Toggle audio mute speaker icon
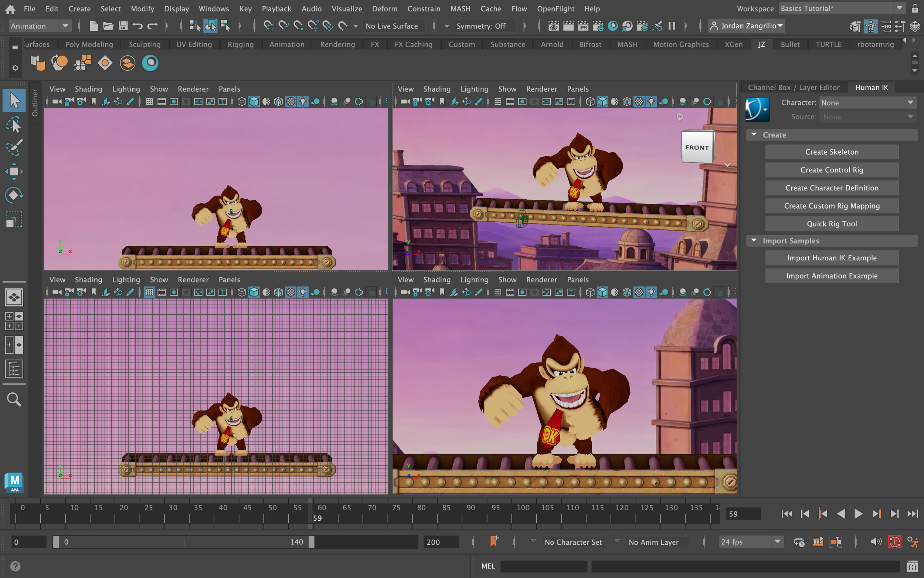The width and height of the screenshot is (924, 578). click(x=875, y=542)
